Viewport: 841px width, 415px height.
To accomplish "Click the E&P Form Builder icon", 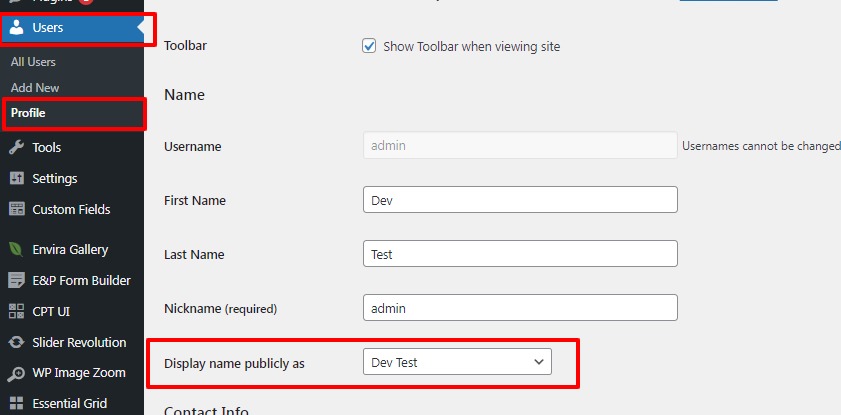I will point(16,280).
